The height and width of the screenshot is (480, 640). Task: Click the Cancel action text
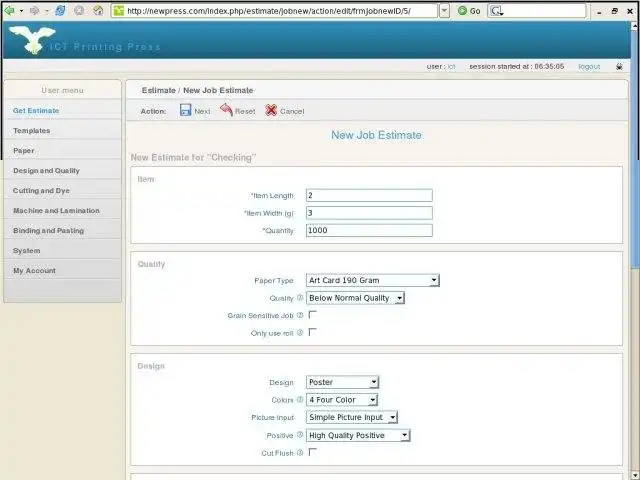click(x=292, y=111)
